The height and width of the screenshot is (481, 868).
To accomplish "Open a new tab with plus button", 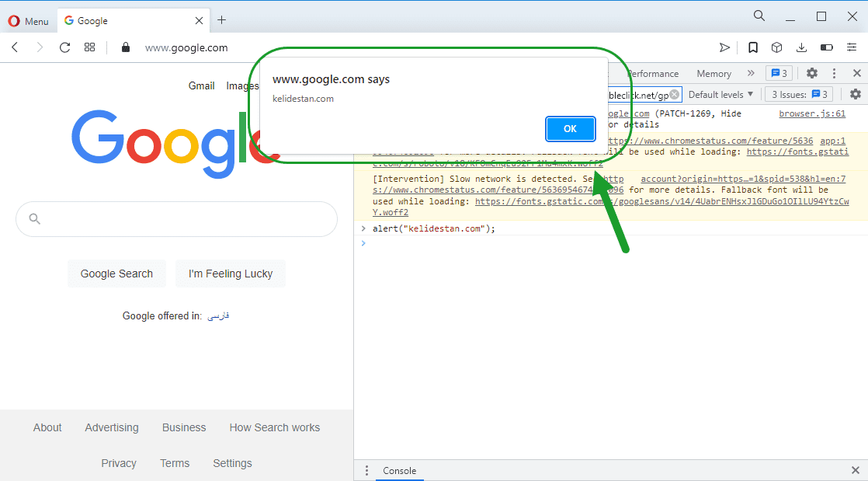I will [221, 20].
